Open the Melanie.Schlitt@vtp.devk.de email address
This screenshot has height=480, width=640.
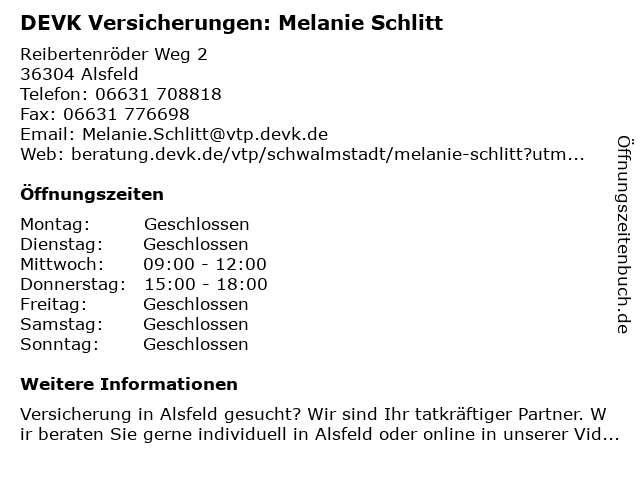tap(205, 134)
